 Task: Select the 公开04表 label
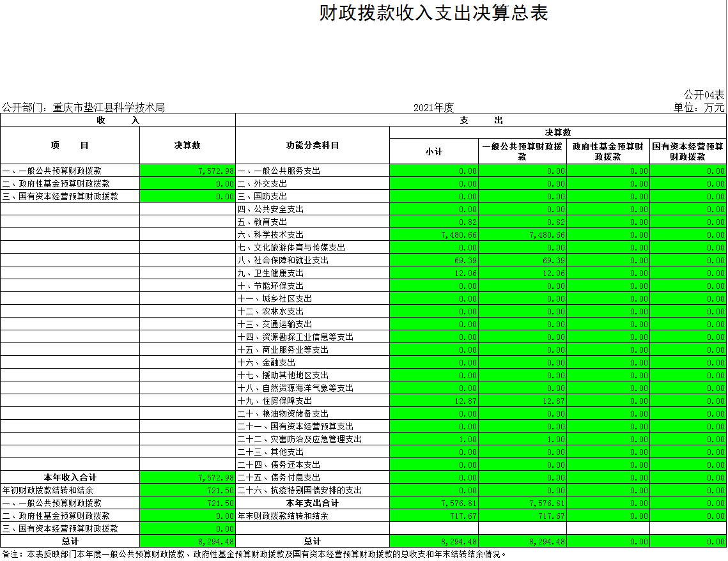[x=704, y=95]
